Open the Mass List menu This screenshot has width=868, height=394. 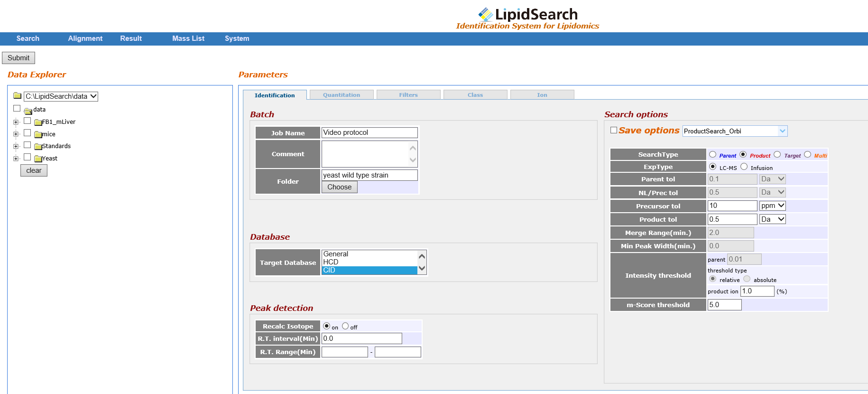tap(188, 38)
